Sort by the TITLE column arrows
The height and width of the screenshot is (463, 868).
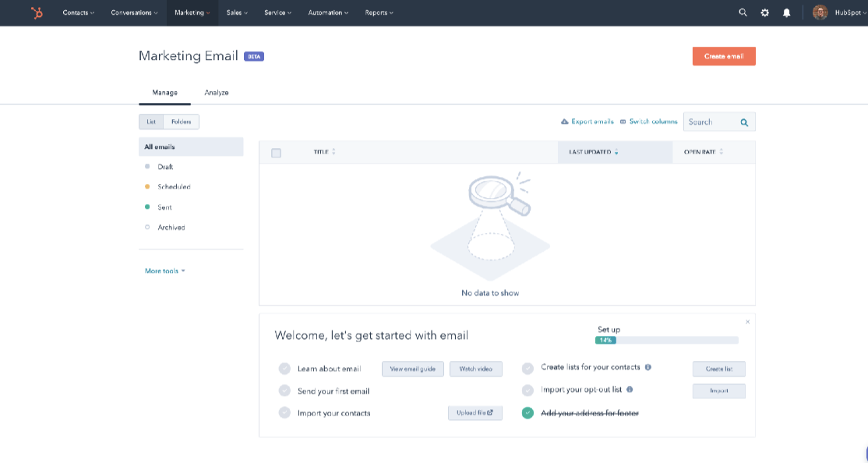pyautogui.click(x=333, y=152)
